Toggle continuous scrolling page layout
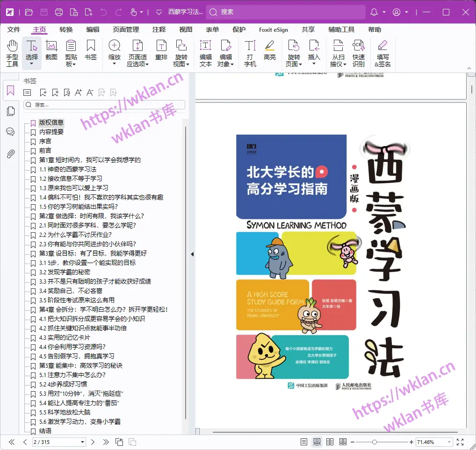The width and height of the screenshot is (476, 450). point(316,442)
